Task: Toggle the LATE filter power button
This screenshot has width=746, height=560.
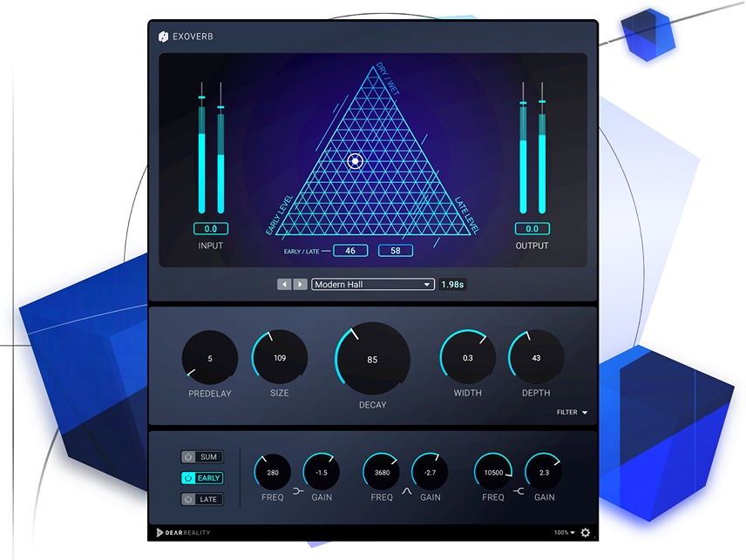Action: point(188,500)
